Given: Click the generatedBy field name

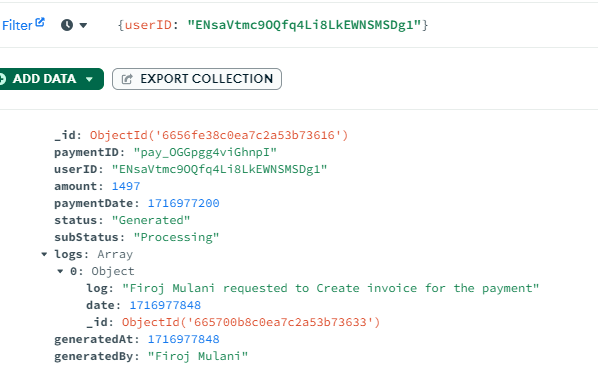Looking at the screenshot, I should pyautogui.click(x=94, y=356).
